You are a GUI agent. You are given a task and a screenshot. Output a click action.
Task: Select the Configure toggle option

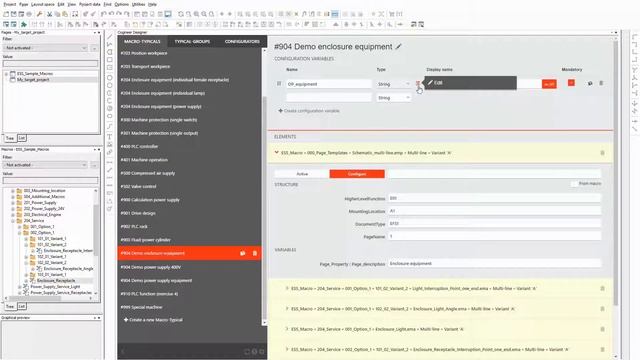(357, 174)
